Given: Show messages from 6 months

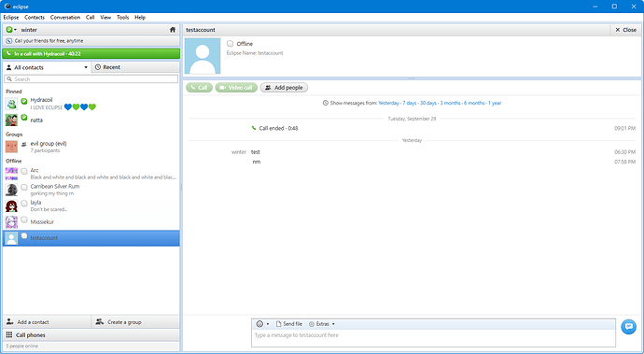Looking at the screenshot, I should (x=474, y=103).
